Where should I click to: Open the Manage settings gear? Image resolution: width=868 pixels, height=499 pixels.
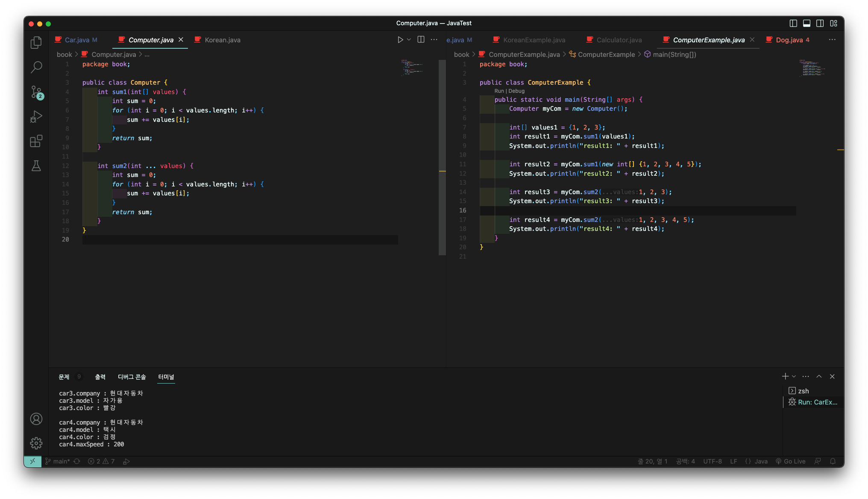[36, 443]
